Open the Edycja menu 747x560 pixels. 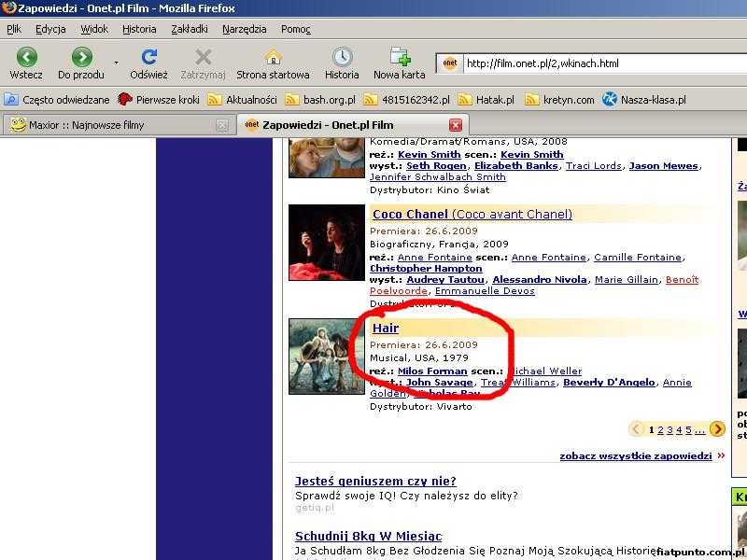tap(50, 30)
